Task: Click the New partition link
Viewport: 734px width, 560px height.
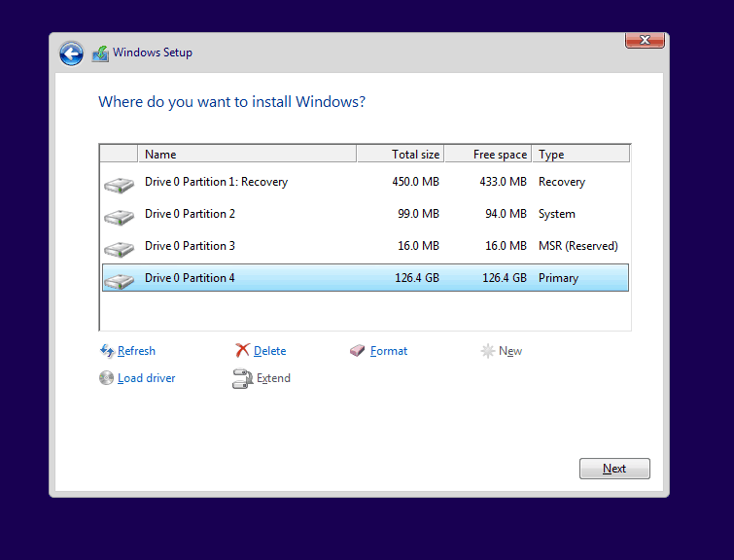Action: point(510,351)
